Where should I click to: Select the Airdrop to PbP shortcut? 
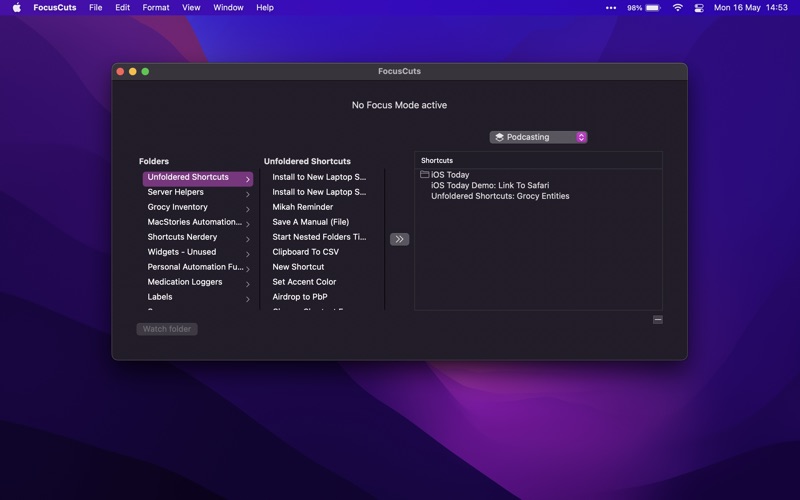[300, 296]
